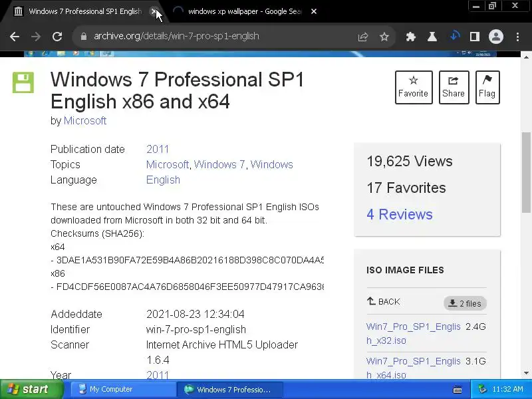Click the Chrome Labs flask icon
This screenshot has height=399, width=532.
tap(432, 37)
